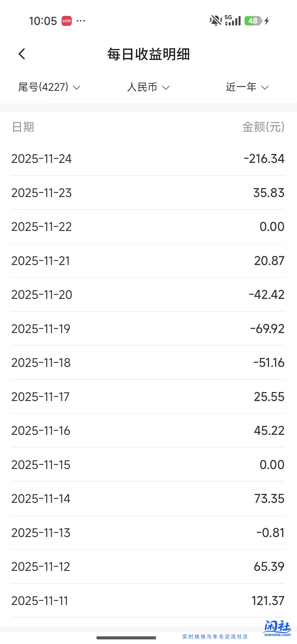
Task: Tap the battery level indicator
Action: coord(253,21)
